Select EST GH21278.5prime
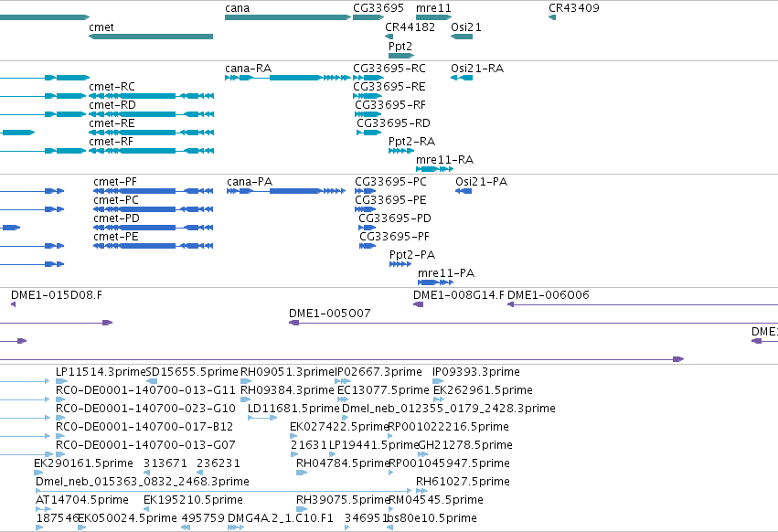The height and width of the screenshot is (532, 778). 422,455
